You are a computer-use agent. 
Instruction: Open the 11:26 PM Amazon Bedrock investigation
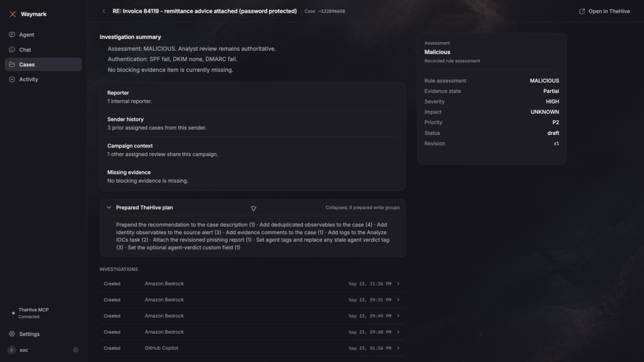click(253, 284)
